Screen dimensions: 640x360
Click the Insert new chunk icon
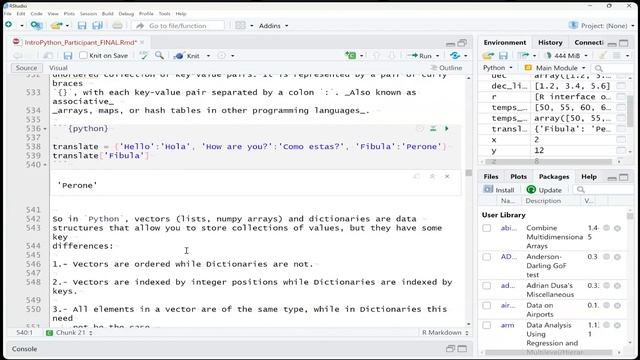350,56
